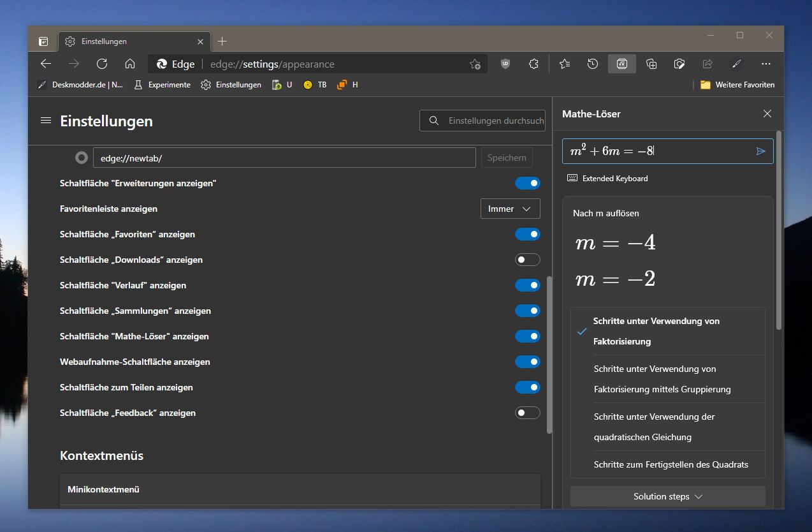Image resolution: width=812 pixels, height=532 pixels.
Task: Open the Favoritenleiste "Immer" dropdown
Action: coord(510,209)
